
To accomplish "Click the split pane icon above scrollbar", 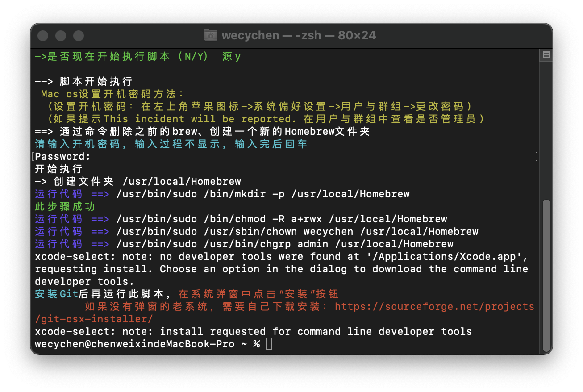I will pos(546,55).
